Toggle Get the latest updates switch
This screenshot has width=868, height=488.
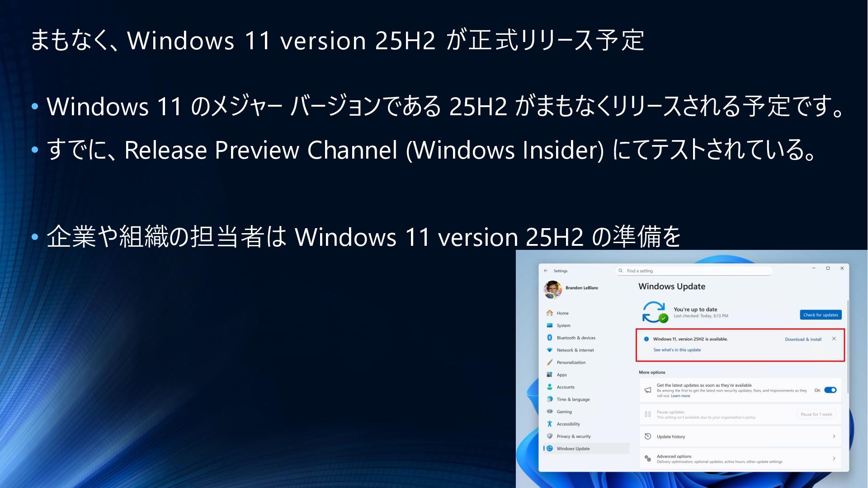[830, 390]
